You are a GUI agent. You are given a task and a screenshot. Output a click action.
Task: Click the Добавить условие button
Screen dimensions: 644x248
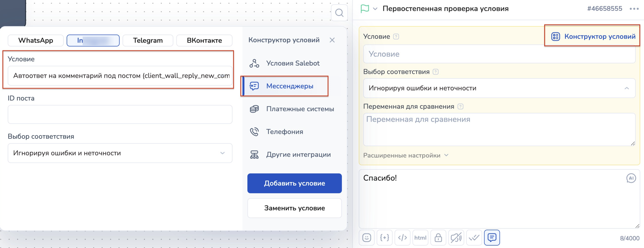tap(294, 183)
